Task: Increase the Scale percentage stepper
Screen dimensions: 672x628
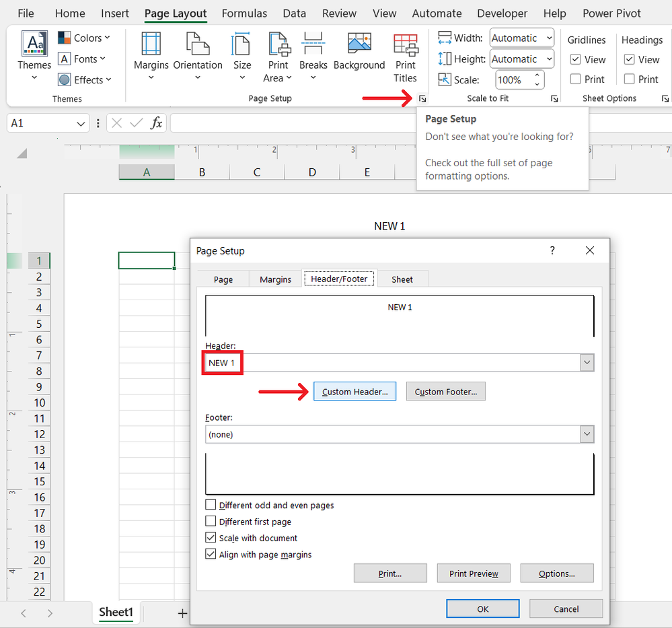Action: 537,75
